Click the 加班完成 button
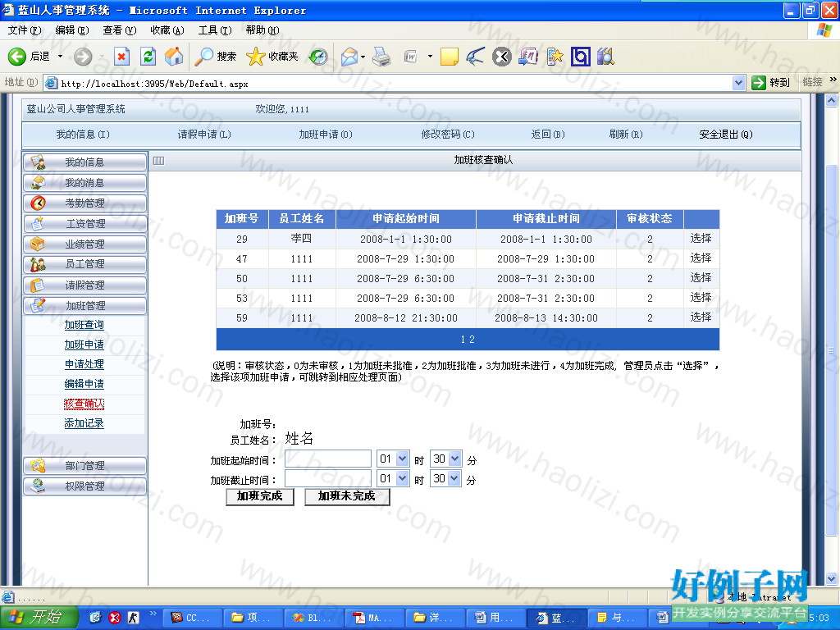Image resolution: width=840 pixels, height=630 pixels. click(x=260, y=496)
